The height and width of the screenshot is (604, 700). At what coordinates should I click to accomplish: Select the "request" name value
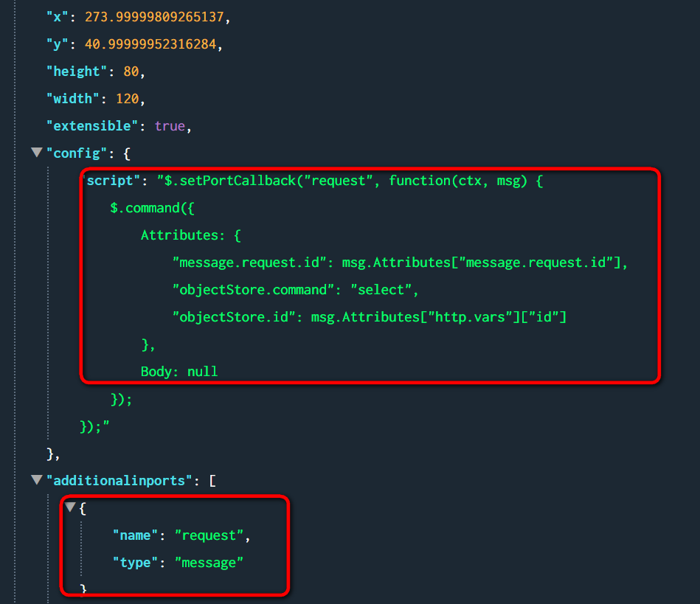(x=209, y=535)
